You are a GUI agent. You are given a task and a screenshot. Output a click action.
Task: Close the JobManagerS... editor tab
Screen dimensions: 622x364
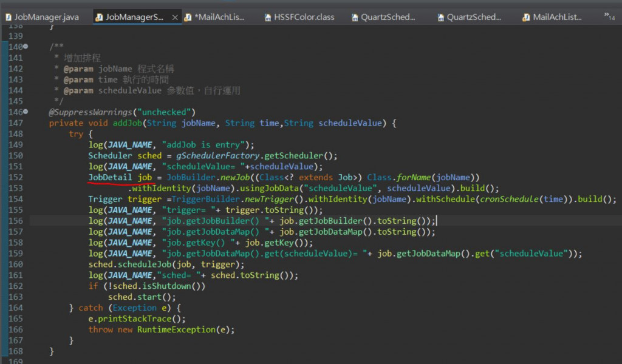pyautogui.click(x=175, y=18)
